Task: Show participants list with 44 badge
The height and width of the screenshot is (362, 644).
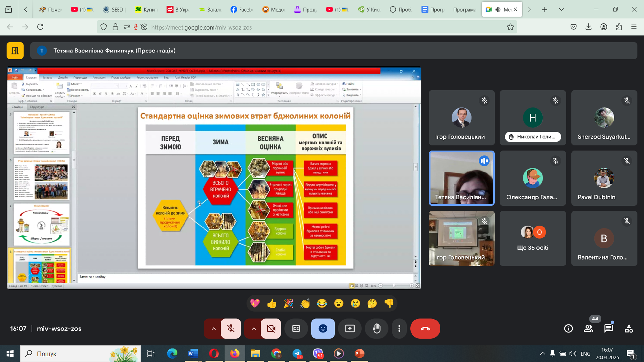Action: pyautogui.click(x=589, y=329)
